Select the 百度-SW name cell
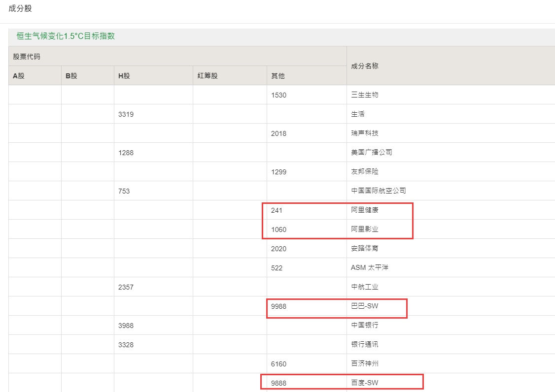 coord(365,383)
